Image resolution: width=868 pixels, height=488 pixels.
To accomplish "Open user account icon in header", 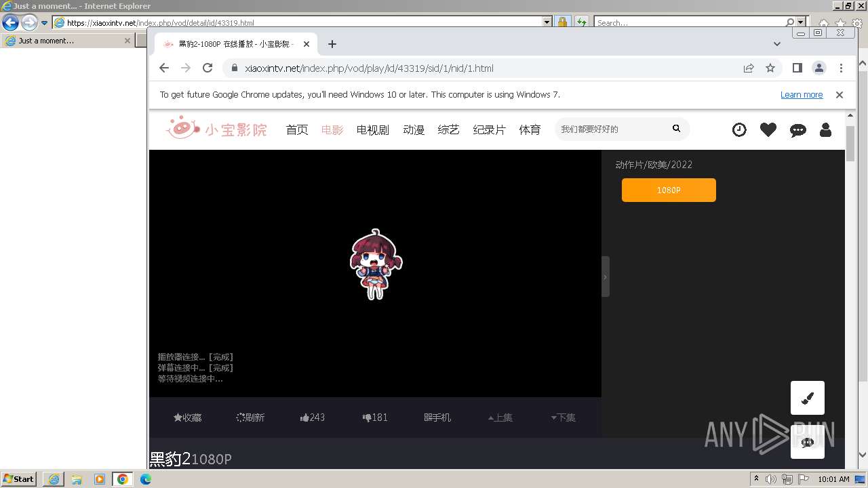I will (x=825, y=129).
